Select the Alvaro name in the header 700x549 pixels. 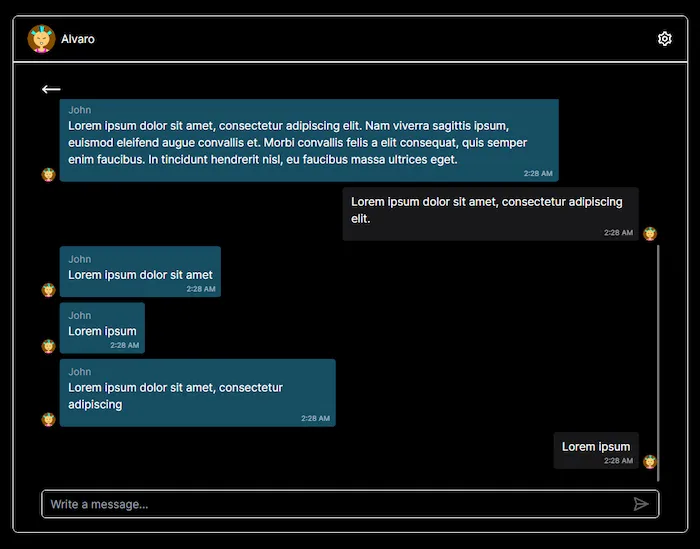(78, 39)
